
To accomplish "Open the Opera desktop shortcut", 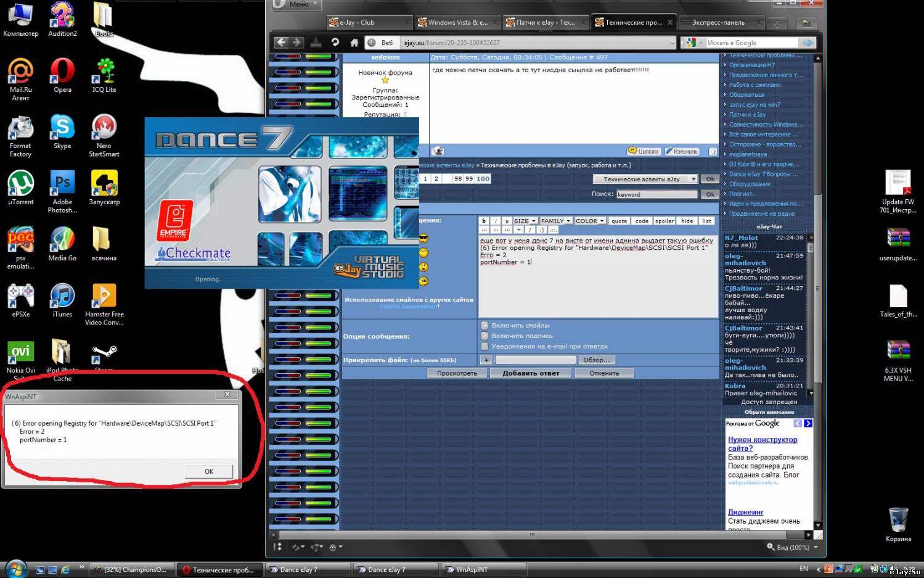I will [62, 76].
